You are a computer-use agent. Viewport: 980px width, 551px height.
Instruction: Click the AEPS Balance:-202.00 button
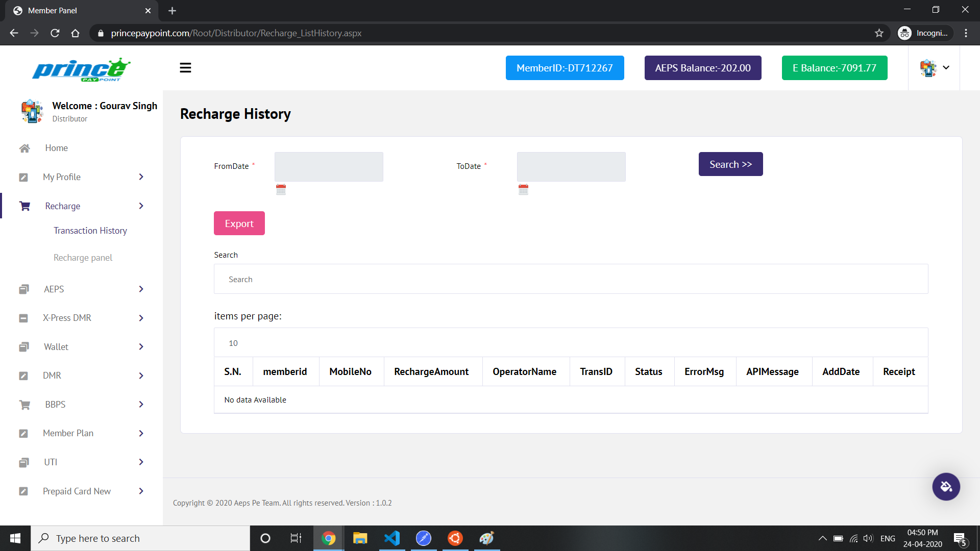[x=703, y=68]
